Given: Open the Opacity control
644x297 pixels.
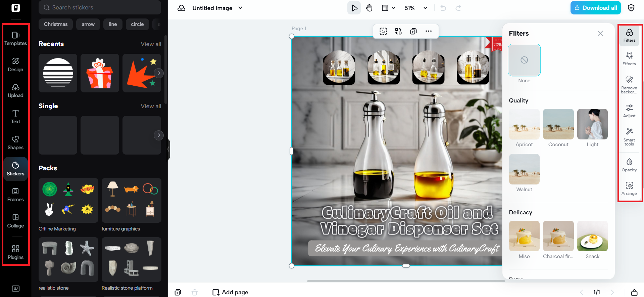Looking at the screenshot, I should 629,165.
